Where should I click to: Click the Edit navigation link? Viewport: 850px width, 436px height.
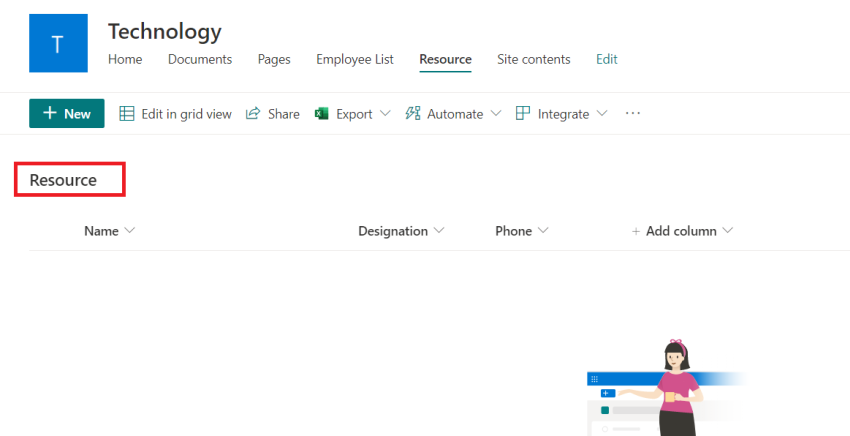coord(607,59)
